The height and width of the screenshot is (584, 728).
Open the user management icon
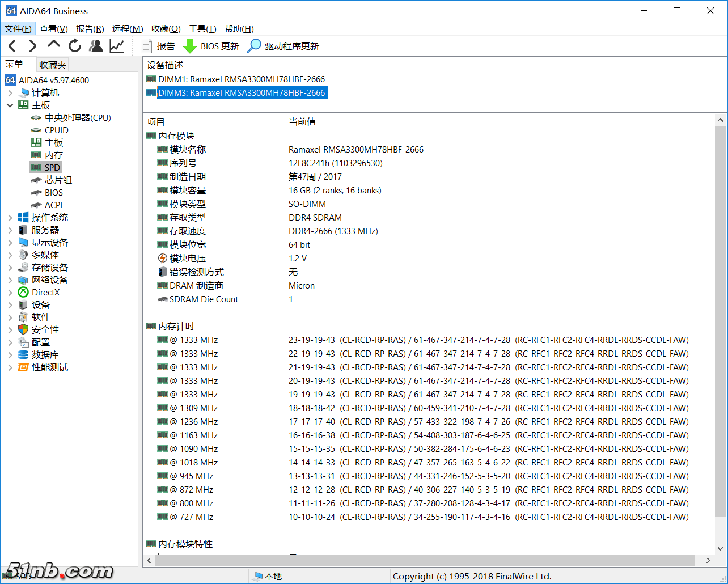96,46
